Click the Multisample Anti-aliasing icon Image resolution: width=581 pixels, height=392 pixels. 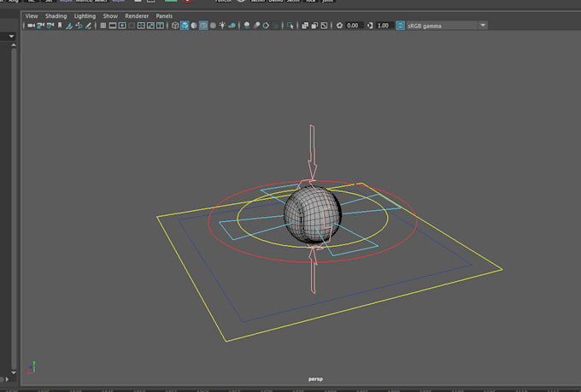pyautogui.click(x=266, y=26)
